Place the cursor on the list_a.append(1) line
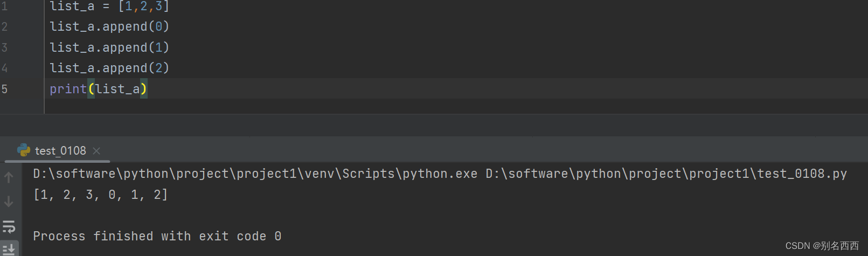868x256 pixels. 109,47
